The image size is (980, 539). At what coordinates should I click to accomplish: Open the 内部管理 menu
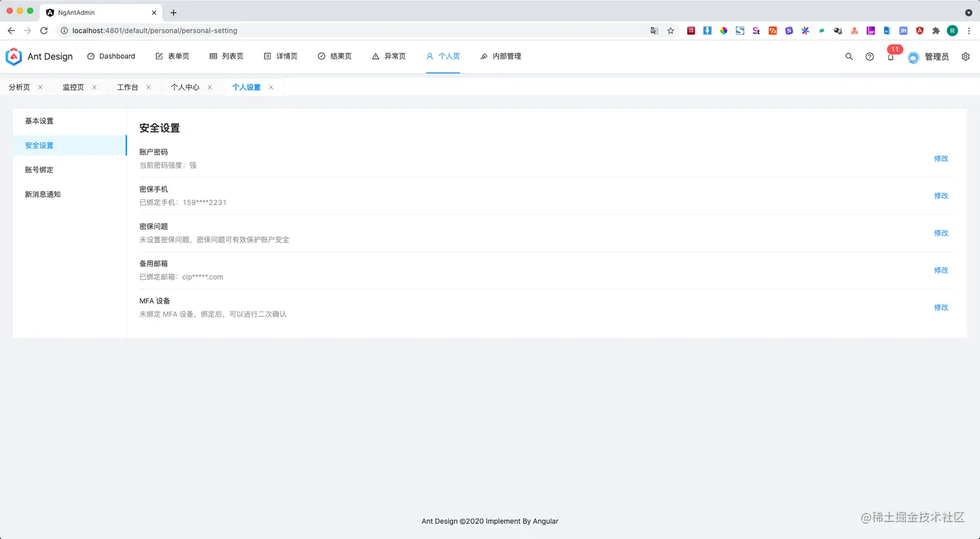coord(500,56)
